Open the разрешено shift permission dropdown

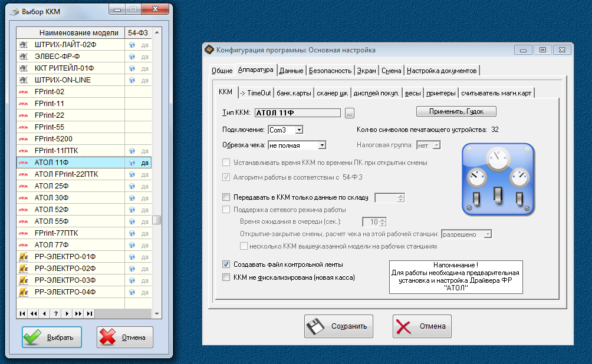pyautogui.click(x=488, y=234)
